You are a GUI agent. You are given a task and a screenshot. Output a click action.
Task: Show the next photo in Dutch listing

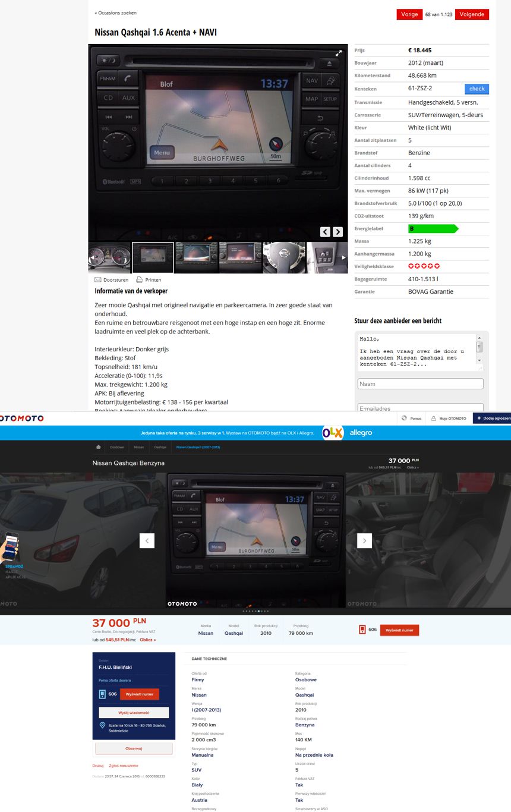[337, 232]
